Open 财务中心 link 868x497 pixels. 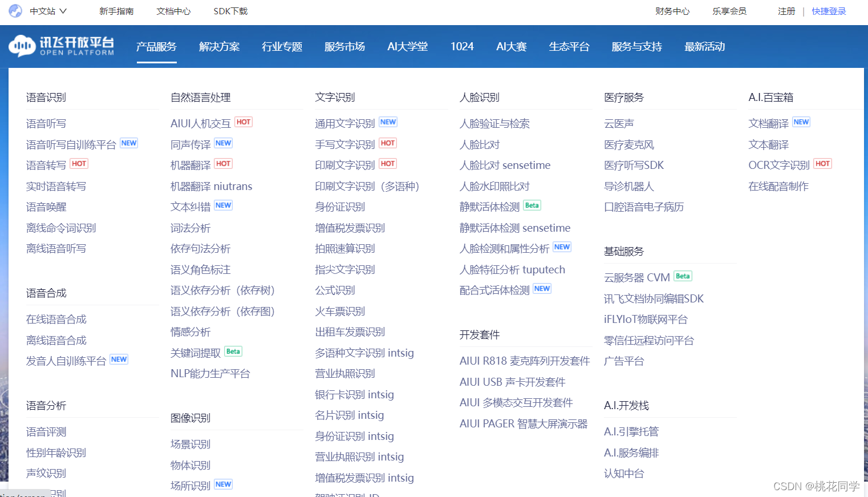click(x=672, y=11)
